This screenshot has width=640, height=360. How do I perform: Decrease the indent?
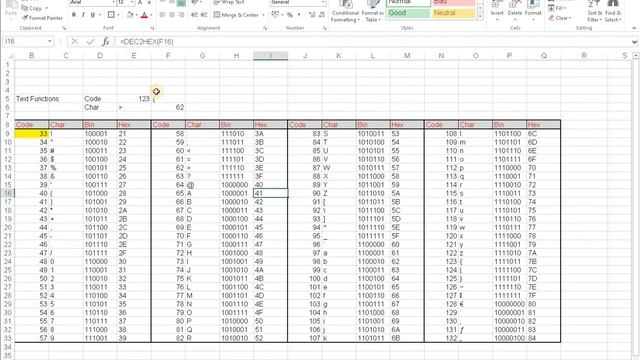click(x=194, y=15)
